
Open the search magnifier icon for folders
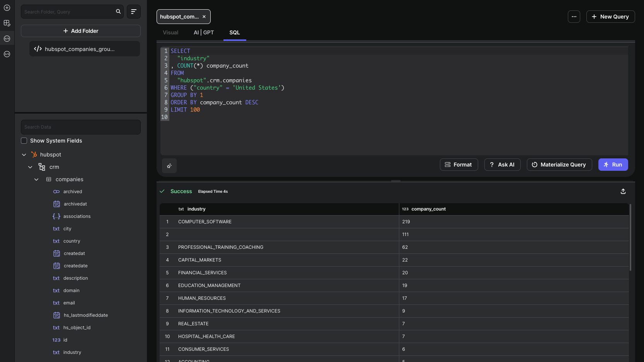[x=118, y=12]
